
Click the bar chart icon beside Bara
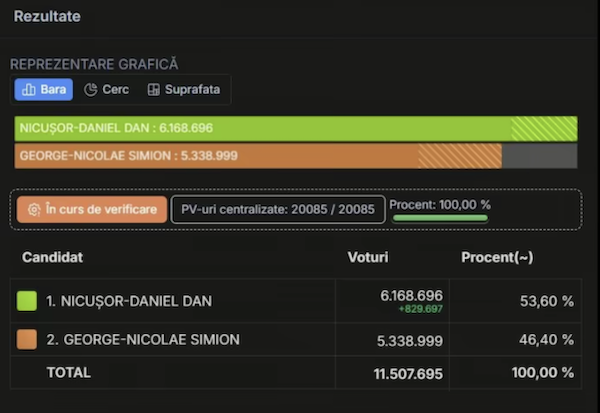(28, 90)
